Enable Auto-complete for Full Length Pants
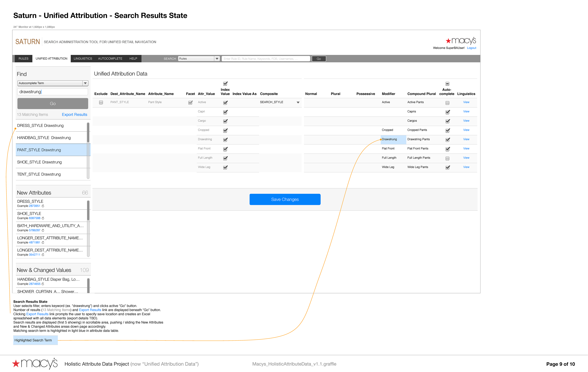 pyautogui.click(x=447, y=158)
